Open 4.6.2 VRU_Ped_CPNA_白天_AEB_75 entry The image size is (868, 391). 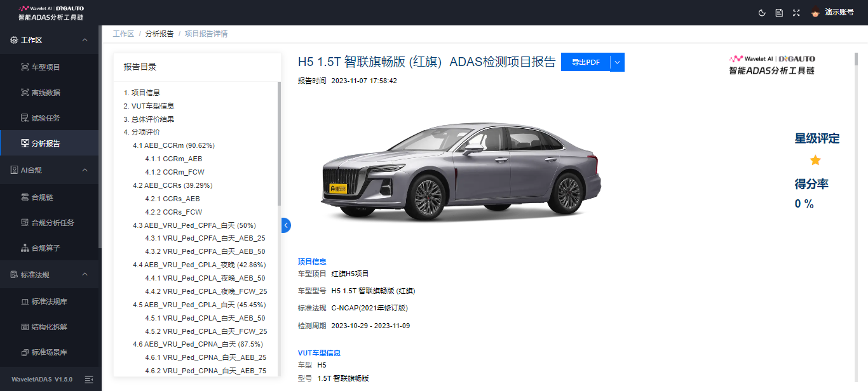click(x=205, y=371)
